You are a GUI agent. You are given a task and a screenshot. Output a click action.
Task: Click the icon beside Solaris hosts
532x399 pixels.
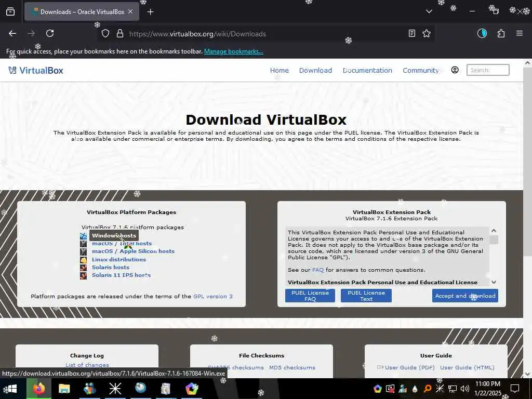(x=84, y=268)
